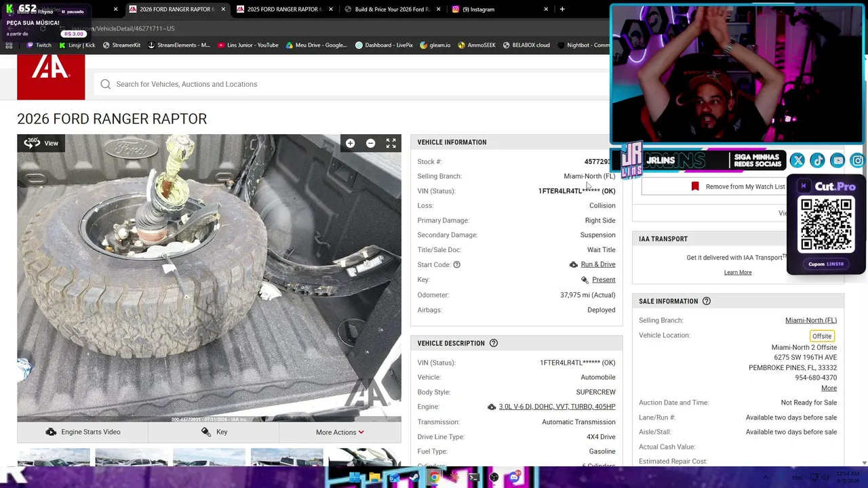Open the Dashboard - LivePix bookmark
This screenshot has width=868, height=488.
(x=384, y=45)
